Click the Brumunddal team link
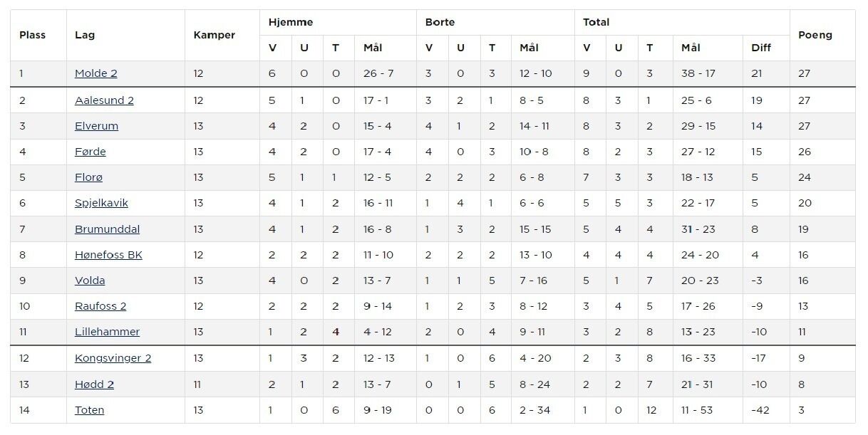This screenshot has width=868, height=435. pos(107,229)
